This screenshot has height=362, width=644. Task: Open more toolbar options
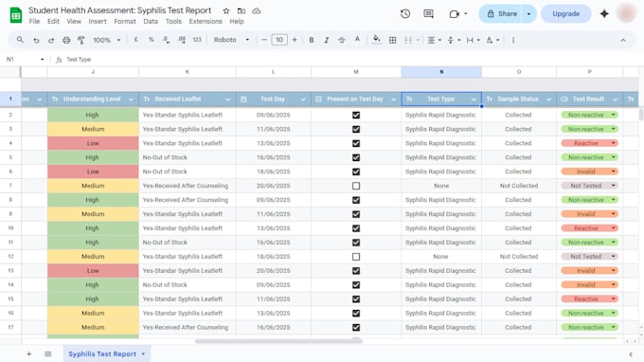pyautogui.click(x=513, y=40)
